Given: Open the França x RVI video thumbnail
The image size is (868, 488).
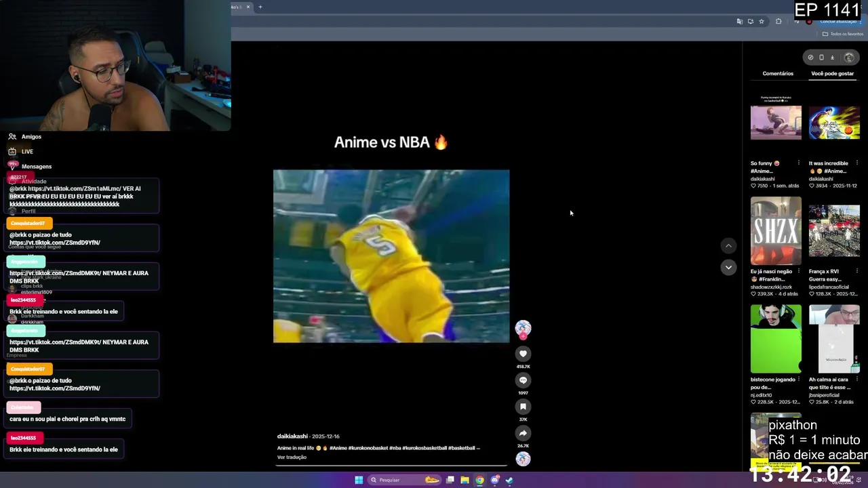Looking at the screenshot, I should 834,231.
